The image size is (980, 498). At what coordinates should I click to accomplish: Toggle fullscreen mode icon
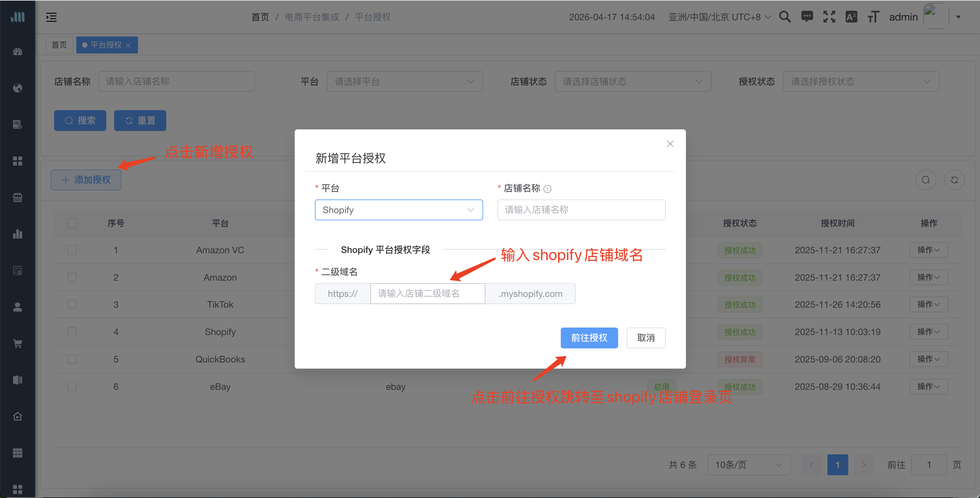[829, 17]
